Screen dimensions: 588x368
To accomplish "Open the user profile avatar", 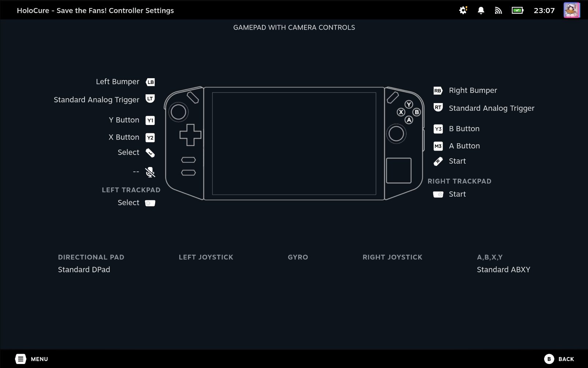I will coord(572,10).
